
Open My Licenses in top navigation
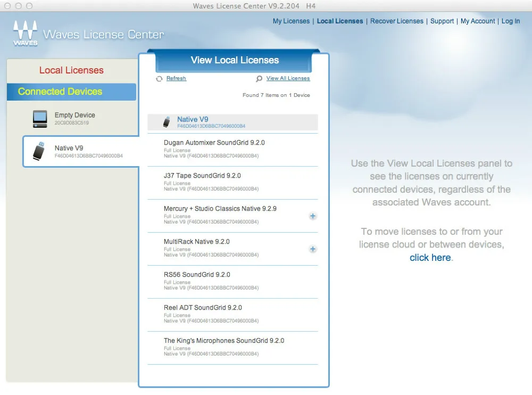(x=291, y=21)
